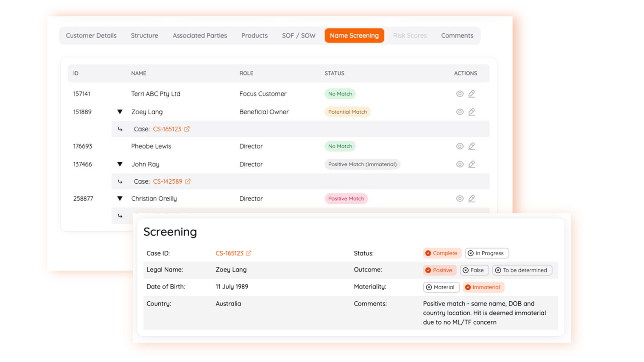Collapse the Christian Oreilly row
Image resolution: width=644 pixels, height=362 pixels.
coord(120,198)
